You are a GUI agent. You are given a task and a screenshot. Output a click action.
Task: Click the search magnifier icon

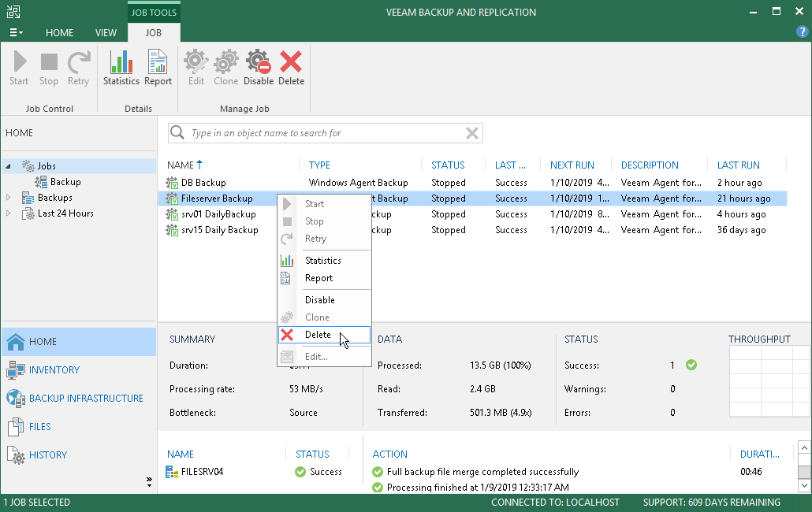(177, 133)
